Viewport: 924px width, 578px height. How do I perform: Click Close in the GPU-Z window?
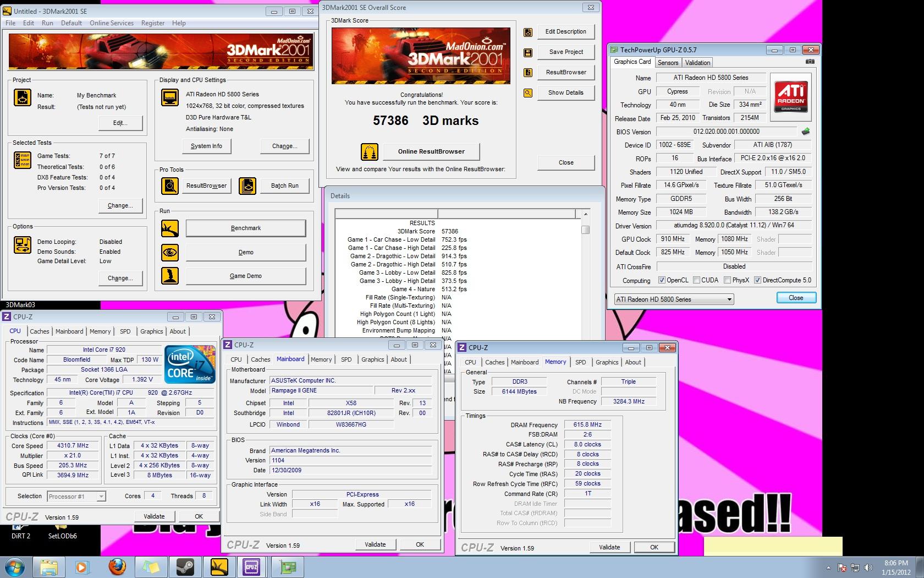[796, 298]
